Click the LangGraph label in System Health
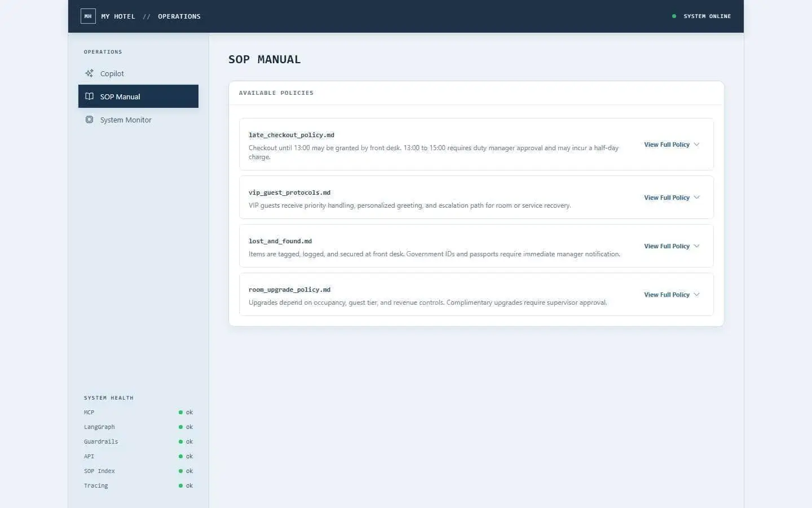 tap(99, 427)
